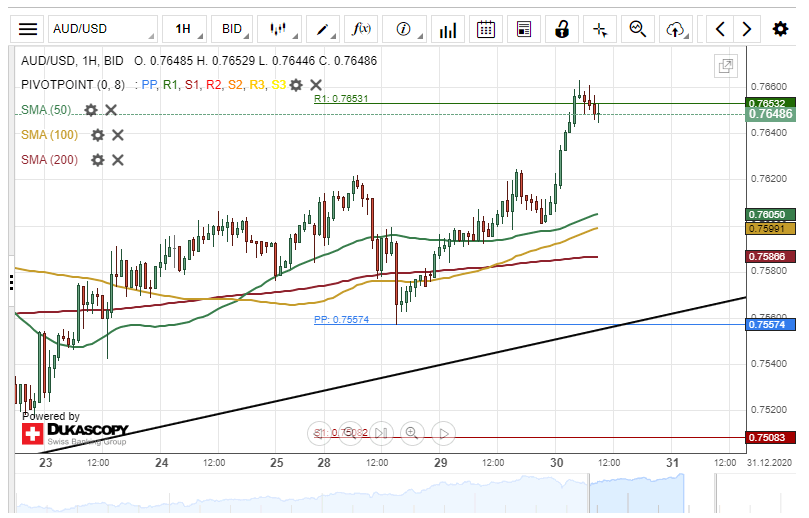This screenshot has height=518, width=809.
Task: Remove the PIVOTPOINT indicator
Action: tap(316, 86)
